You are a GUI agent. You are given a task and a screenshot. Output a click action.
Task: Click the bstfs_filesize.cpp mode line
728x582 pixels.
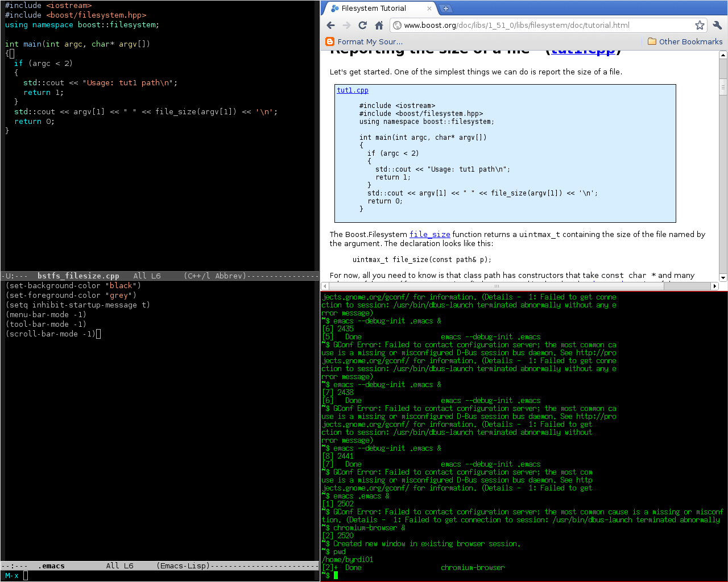pos(78,276)
